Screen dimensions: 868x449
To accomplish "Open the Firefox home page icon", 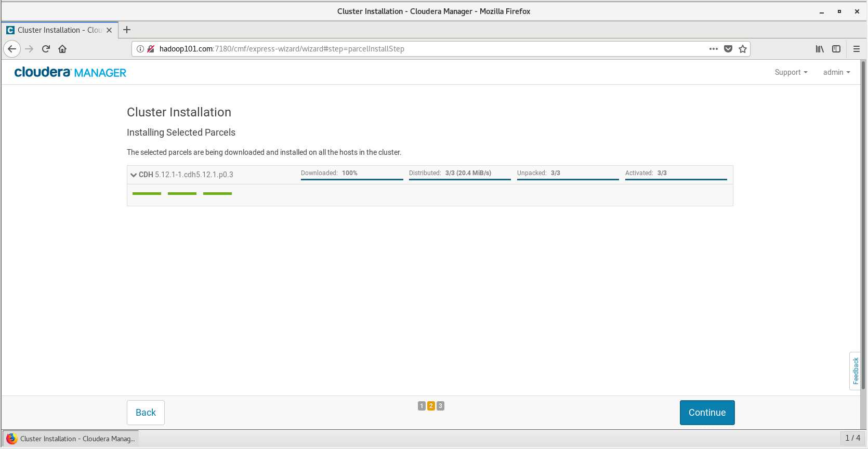I will point(62,49).
